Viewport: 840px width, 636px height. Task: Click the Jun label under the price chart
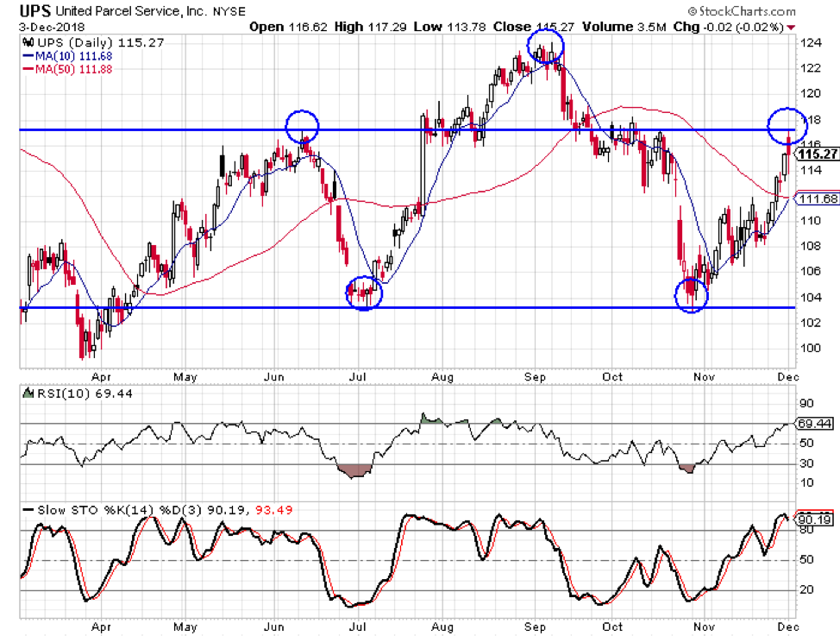point(273,377)
